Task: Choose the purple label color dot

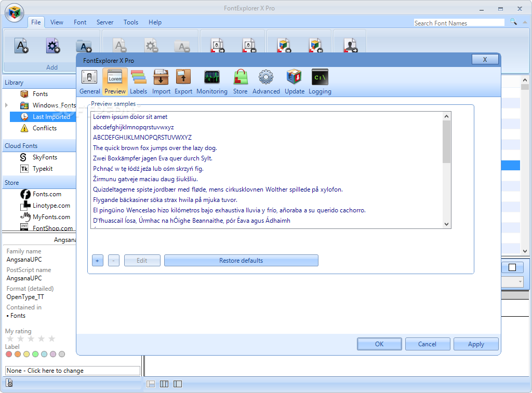Action: click(x=53, y=354)
